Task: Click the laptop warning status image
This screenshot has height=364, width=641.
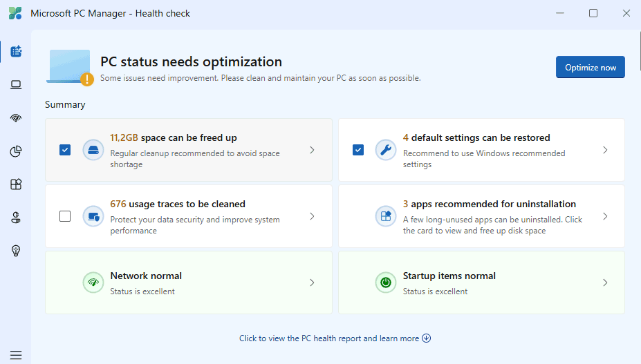Action: coord(70,68)
